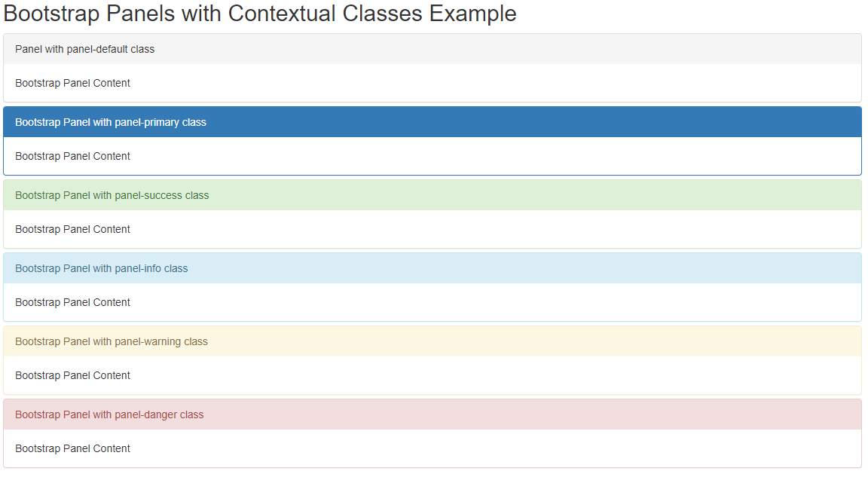Image resolution: width=868 pixels, height=477 pixels.
Task: Click content text in primary panel
Action: (72, 156)
